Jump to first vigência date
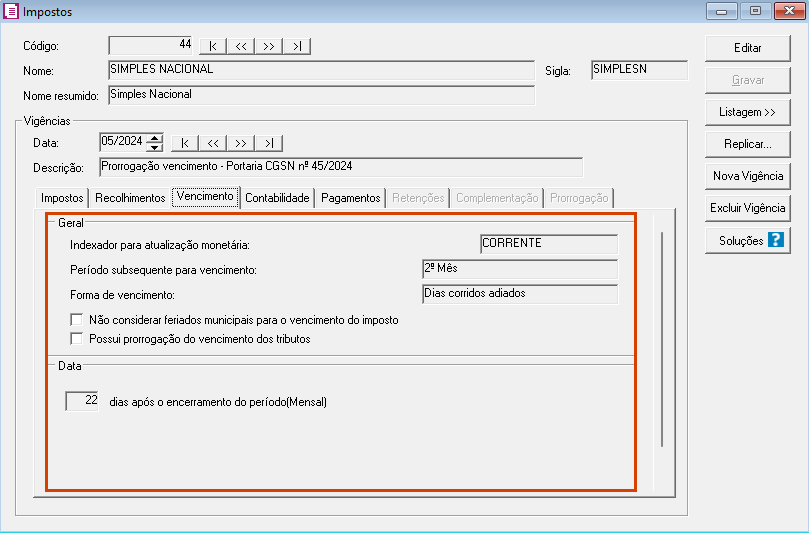The height and width of the screenshot is (533, 809). pos(185,143)
